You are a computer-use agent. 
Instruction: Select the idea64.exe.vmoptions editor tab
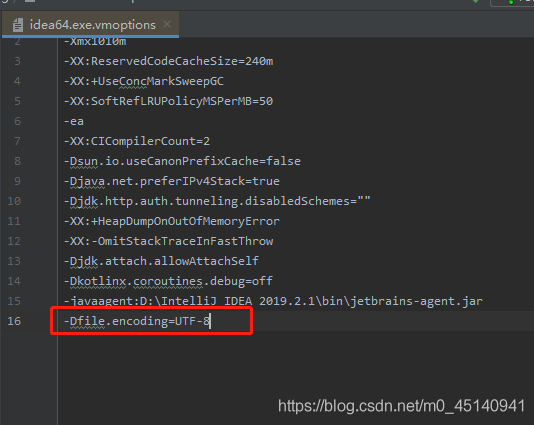point(90,25)
